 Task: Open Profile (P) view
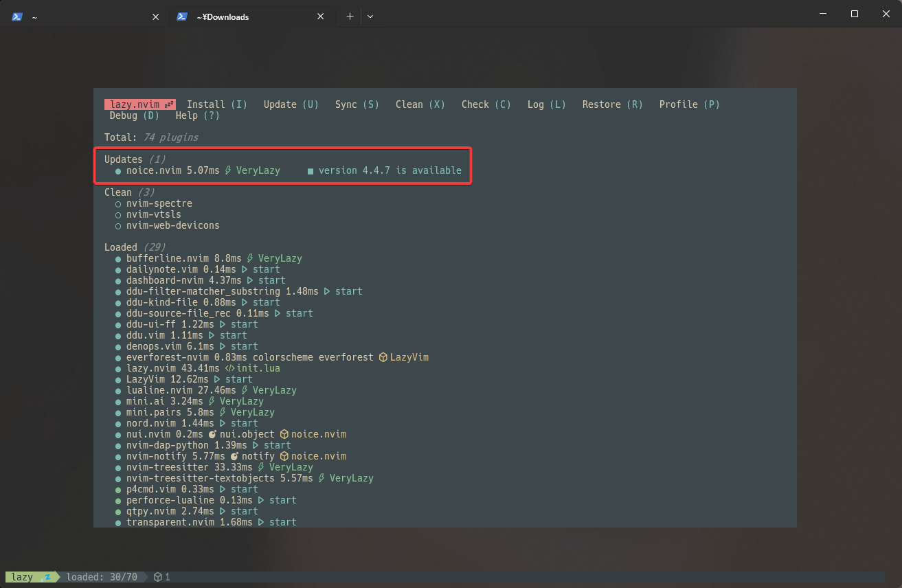click(690, 104)
